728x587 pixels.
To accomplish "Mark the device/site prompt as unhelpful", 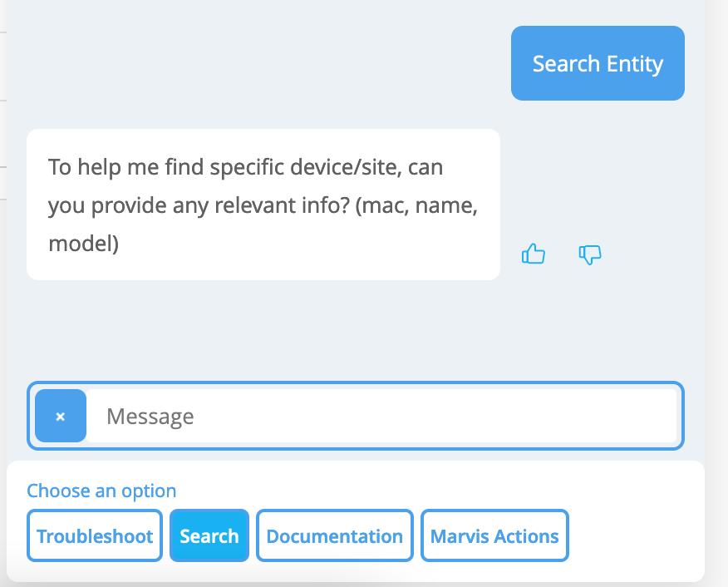I will (589, 254).
